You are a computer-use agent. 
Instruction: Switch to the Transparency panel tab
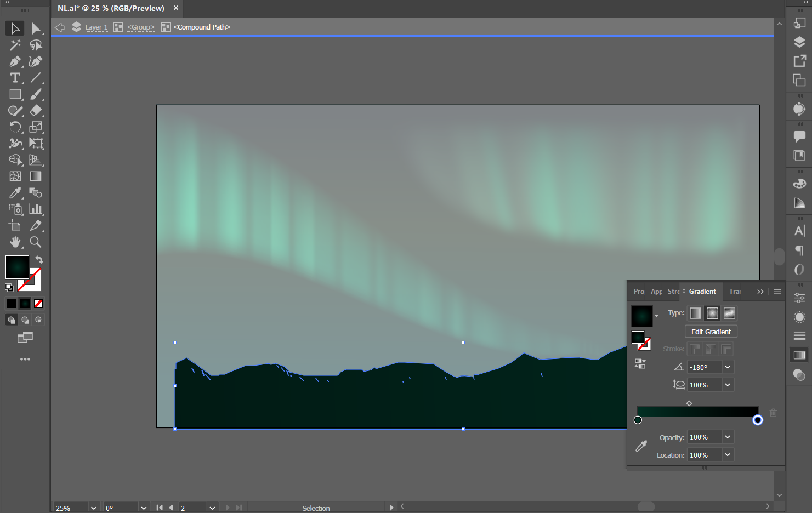pyautogui.click(x=735, y=292)
